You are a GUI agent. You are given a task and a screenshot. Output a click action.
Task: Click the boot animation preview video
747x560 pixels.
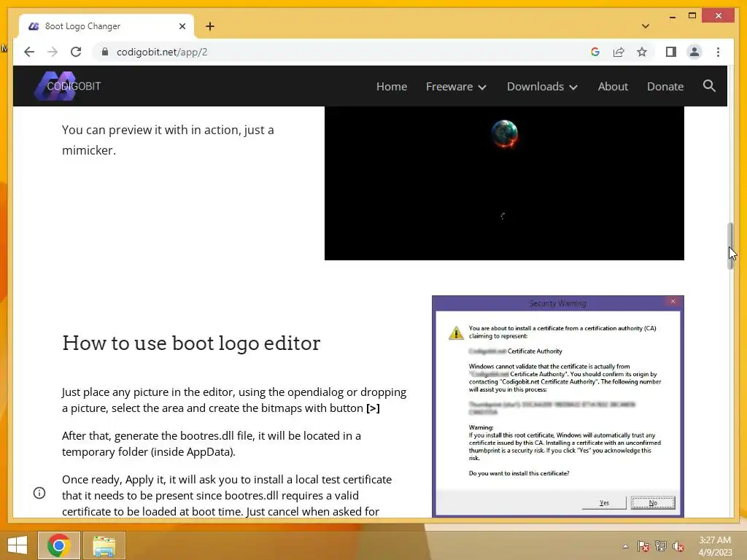point(504,183)
